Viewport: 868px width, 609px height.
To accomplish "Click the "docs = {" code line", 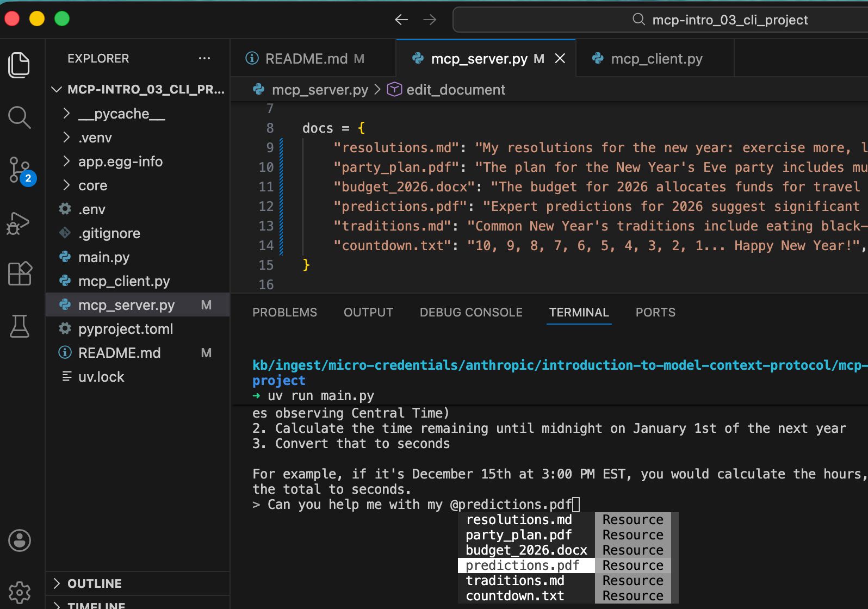I will 334,128.
